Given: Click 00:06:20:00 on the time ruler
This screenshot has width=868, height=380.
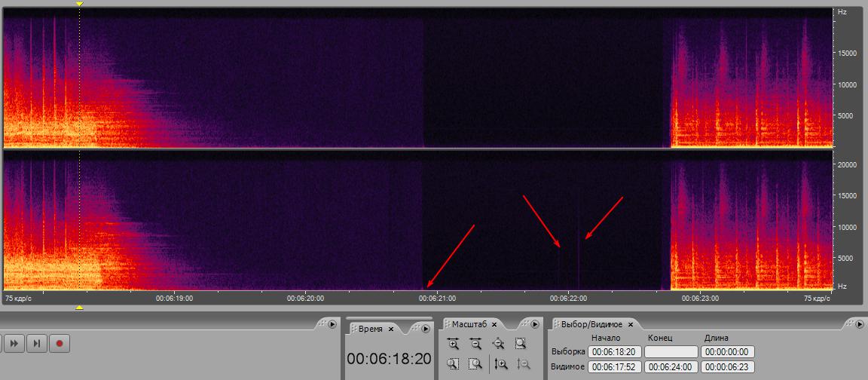Looking at the screenshot, I should pyautogui.click(x=306, y=298).
